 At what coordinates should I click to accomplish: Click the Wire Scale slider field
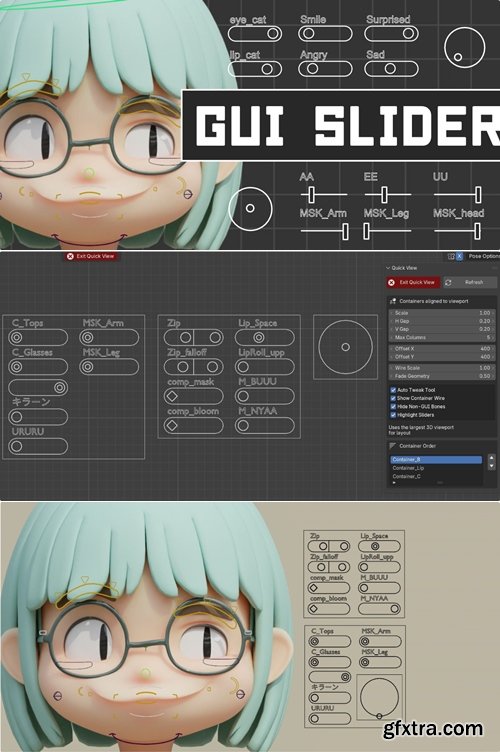[442, 368]
